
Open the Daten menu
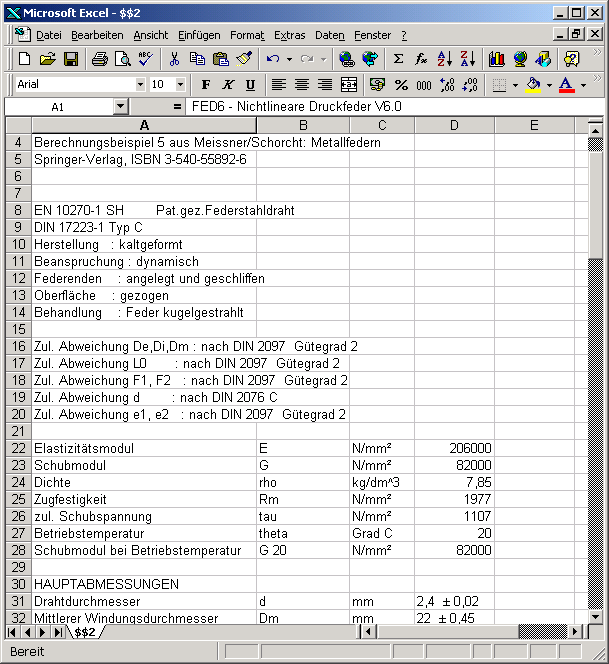tap(330, 35)
